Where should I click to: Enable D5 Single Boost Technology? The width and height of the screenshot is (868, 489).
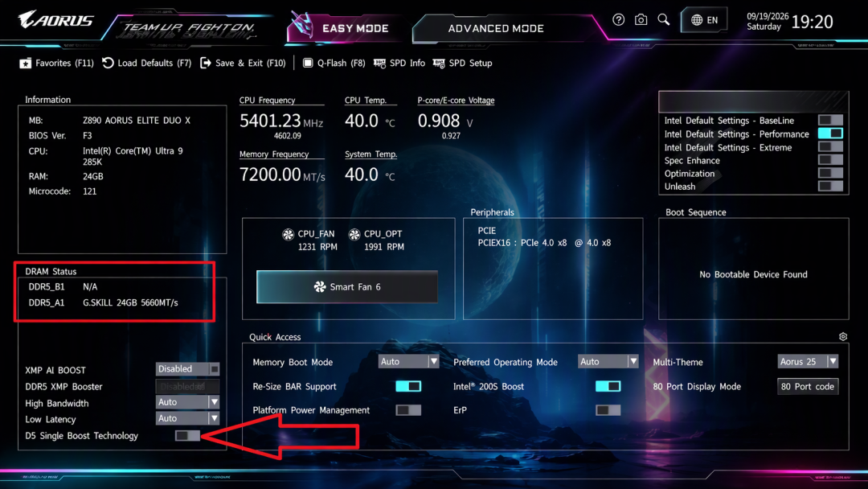click(187, 436)
